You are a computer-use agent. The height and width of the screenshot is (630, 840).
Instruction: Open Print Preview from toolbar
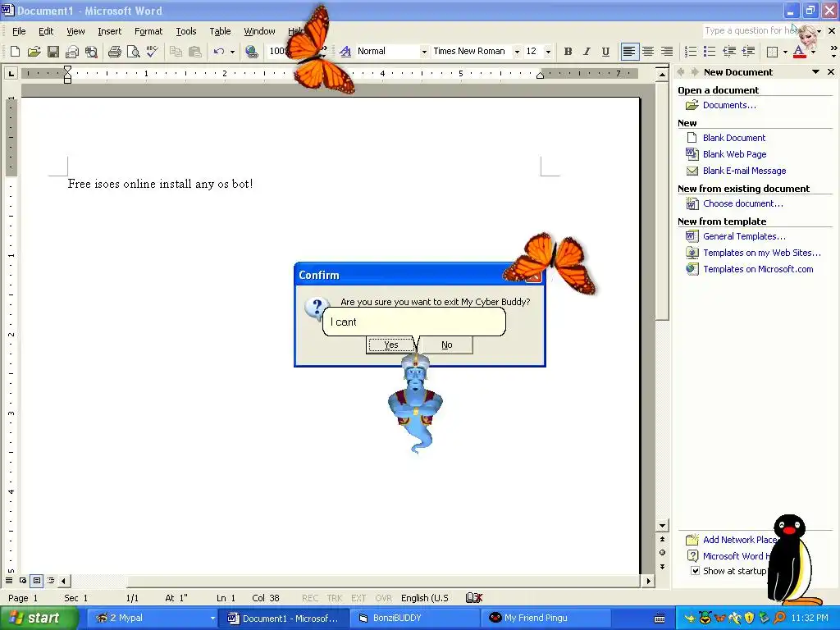click(133, 52)
